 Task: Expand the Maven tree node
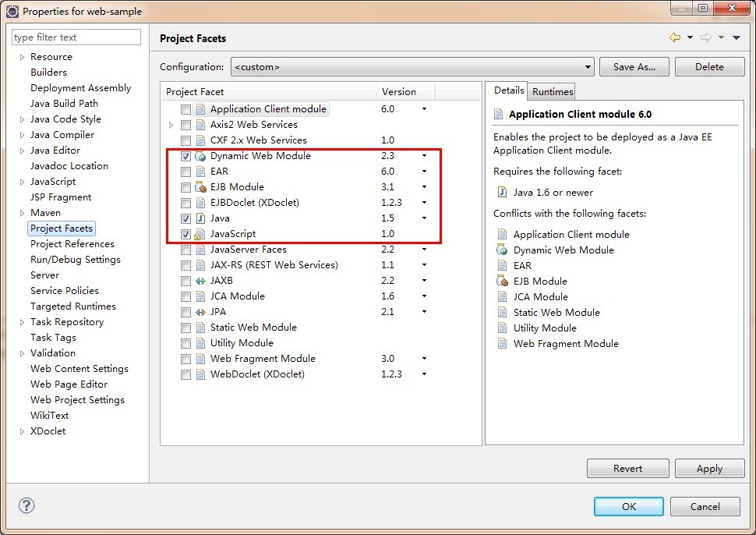[x=22, y=213]
